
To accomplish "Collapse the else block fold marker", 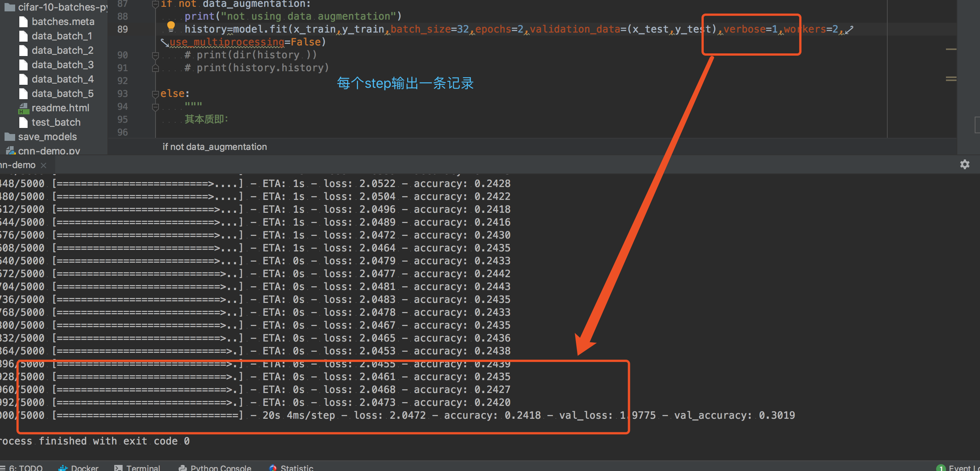I will click(x=155, y=94).
